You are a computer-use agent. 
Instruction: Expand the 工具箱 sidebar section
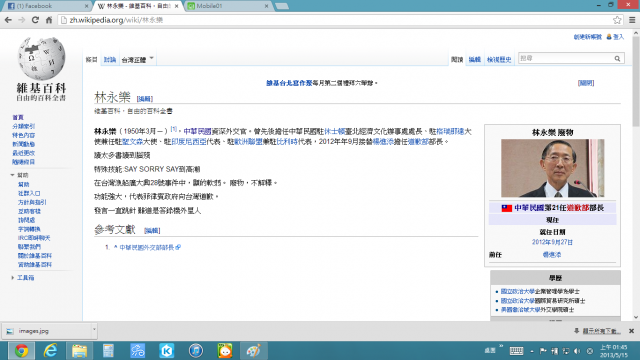click(12, 278)
